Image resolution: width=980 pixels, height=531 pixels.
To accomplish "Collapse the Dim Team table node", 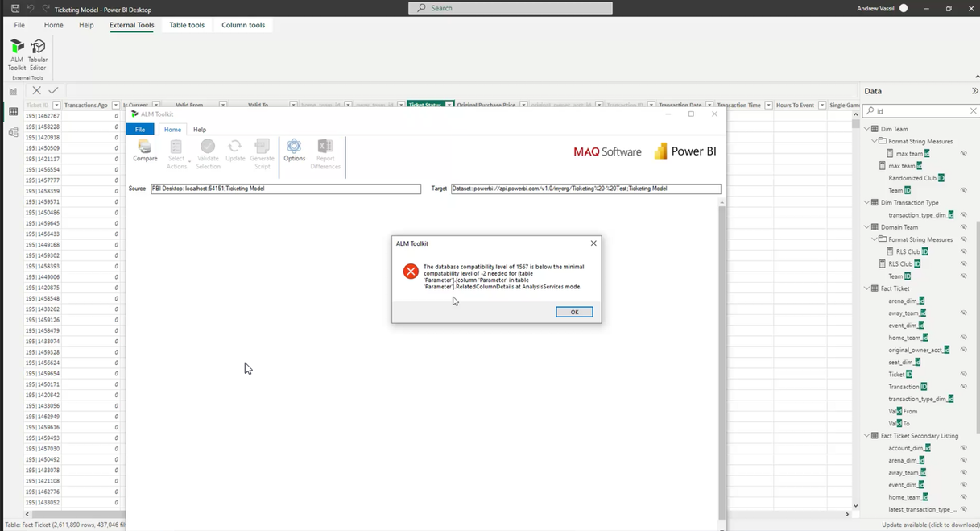I will tap(867, 129).
